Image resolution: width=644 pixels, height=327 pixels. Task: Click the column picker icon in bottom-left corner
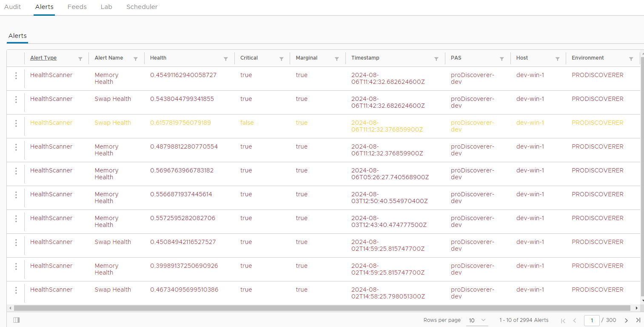click(16, 320)
